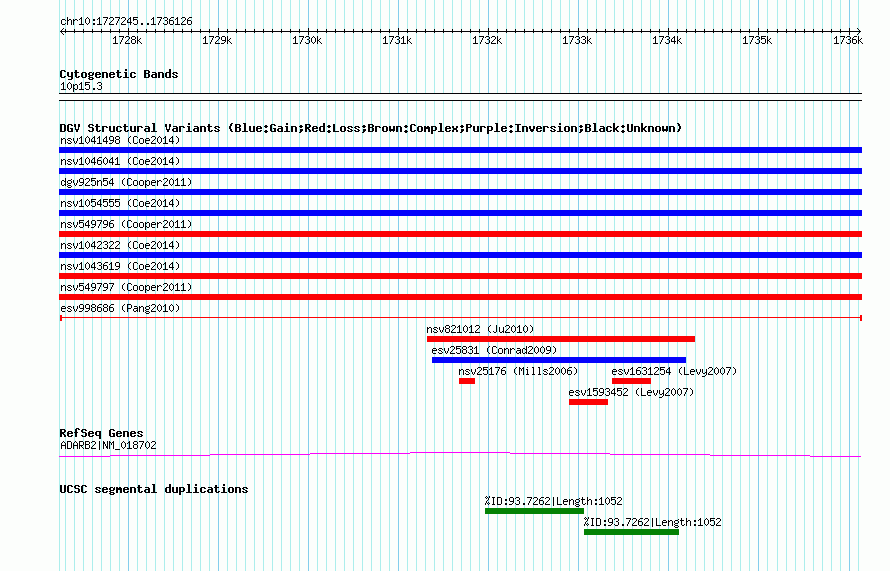Click the 10p15.3 band label
The width and height of the screenshot is (890, 571).
[81, 86]
